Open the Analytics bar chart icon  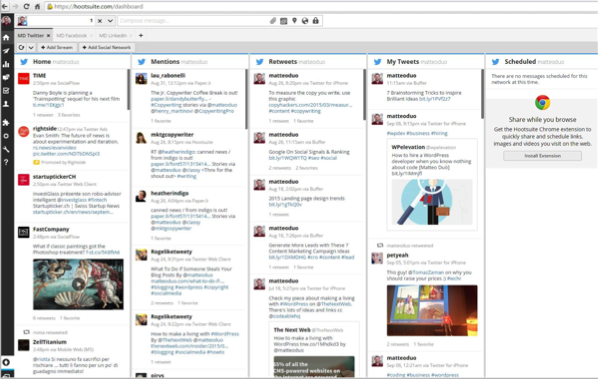[6, 64]
